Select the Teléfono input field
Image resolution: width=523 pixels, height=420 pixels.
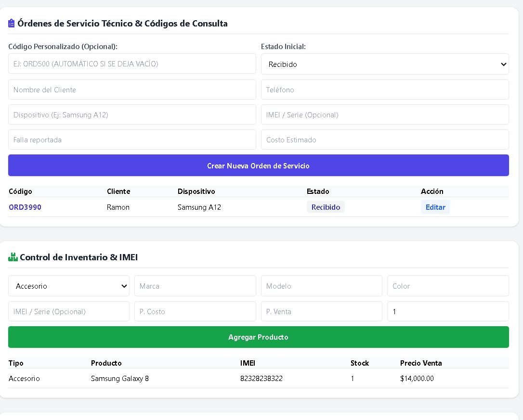click(385, 89)
